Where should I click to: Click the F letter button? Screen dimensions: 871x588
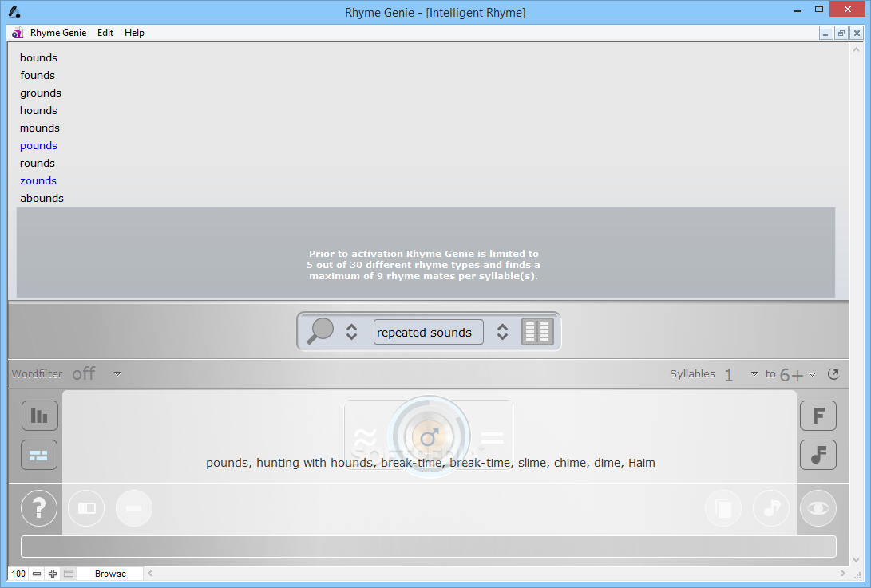point(818,416)
